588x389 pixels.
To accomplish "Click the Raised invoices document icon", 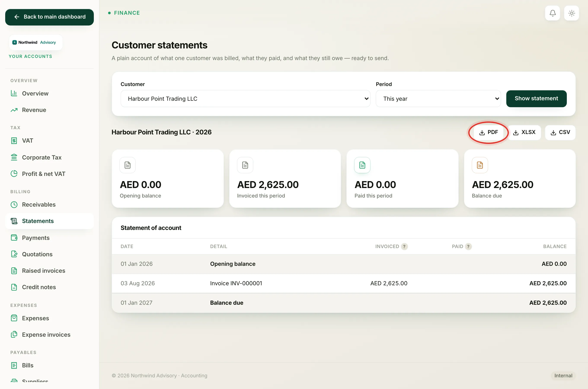I will click(x=14, y=270).
